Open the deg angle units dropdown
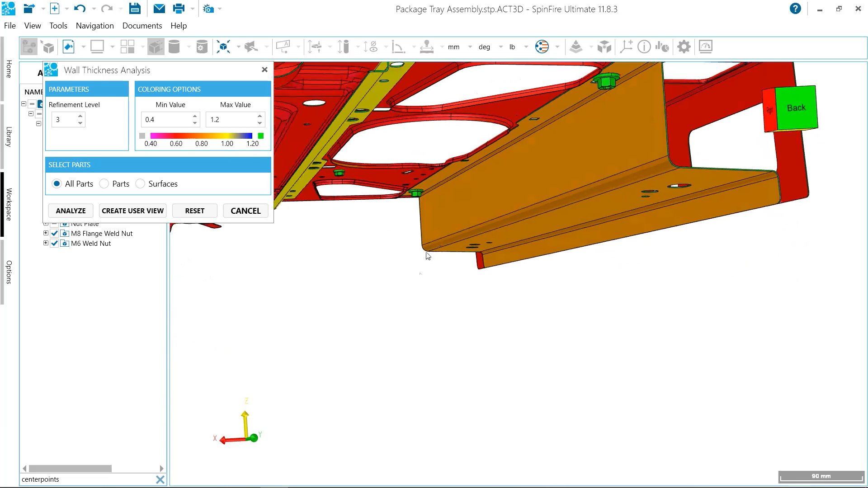 tap(501, 47)
